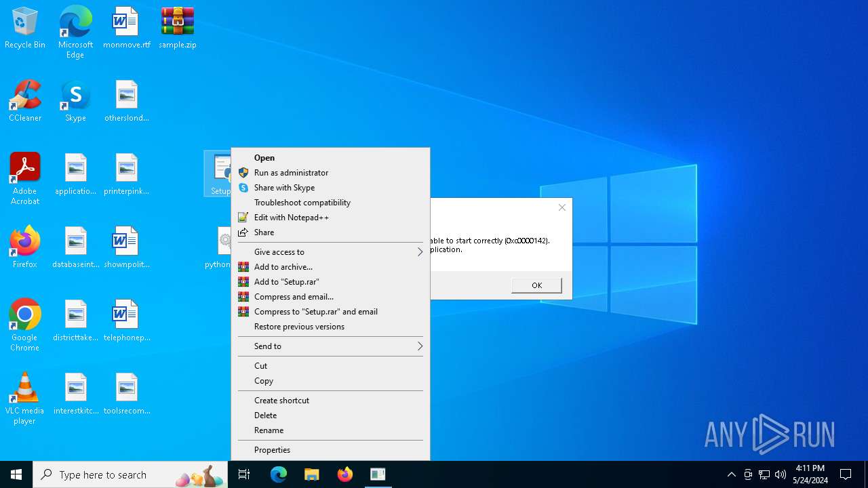This screenshot has height=488, width=868.
Task: Open Properties from the context menu
Action: coord(330,450)
